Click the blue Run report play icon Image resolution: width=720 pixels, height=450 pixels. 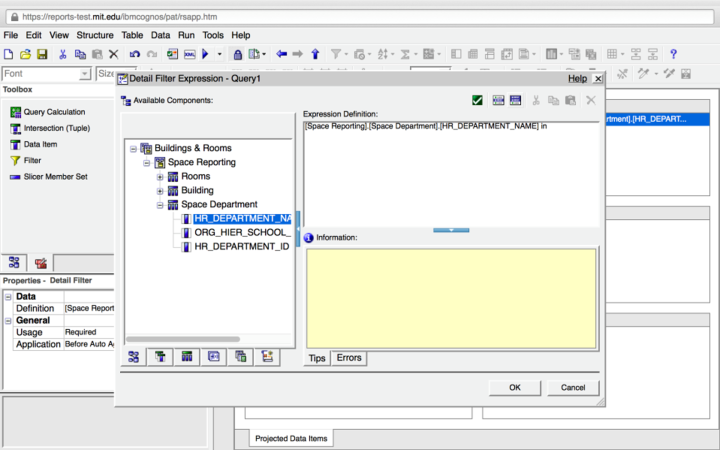(205, 54)
